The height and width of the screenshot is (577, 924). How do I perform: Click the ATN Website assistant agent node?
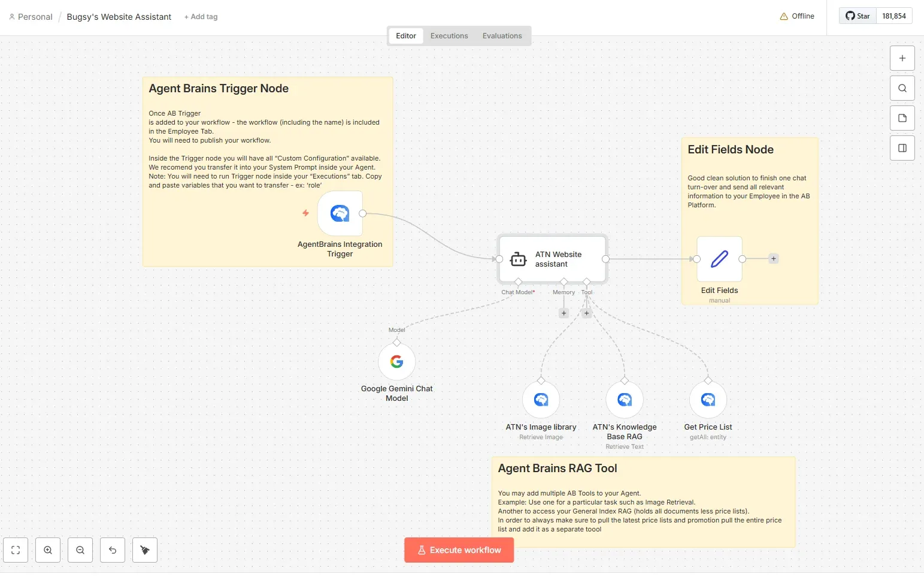pos(552,259)
